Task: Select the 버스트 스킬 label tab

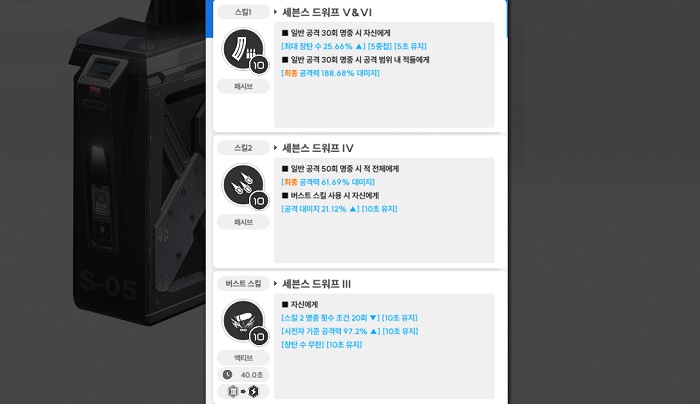Action: point(243,283)
